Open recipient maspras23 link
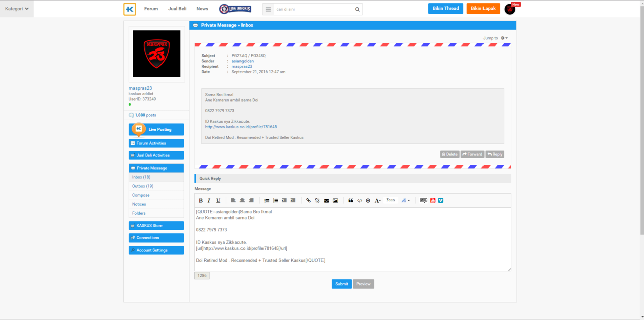This screenshot has width=644, height=320. (x=242, y=66)
